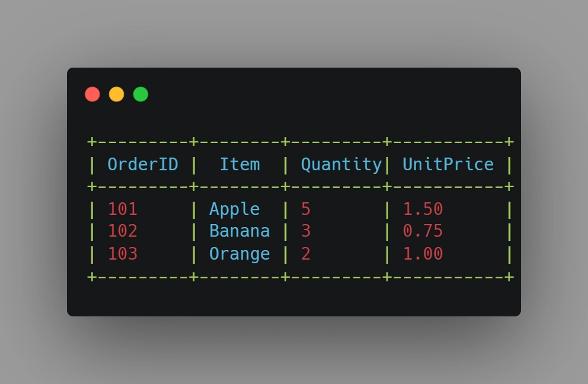Select the Item column header
The height and width of the screenshot is (384, 588).
point(240,164)
